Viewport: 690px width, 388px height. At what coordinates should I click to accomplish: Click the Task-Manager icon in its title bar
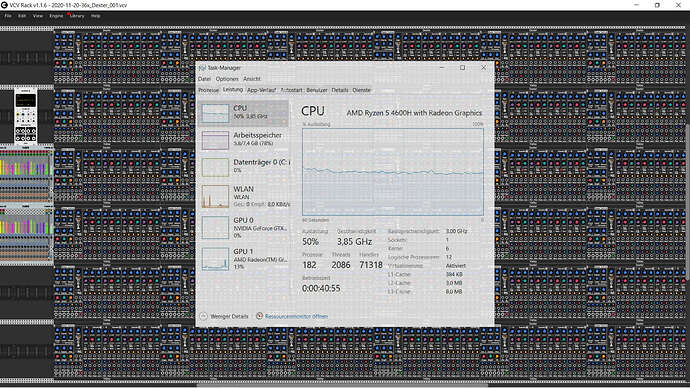click(202, 68)
